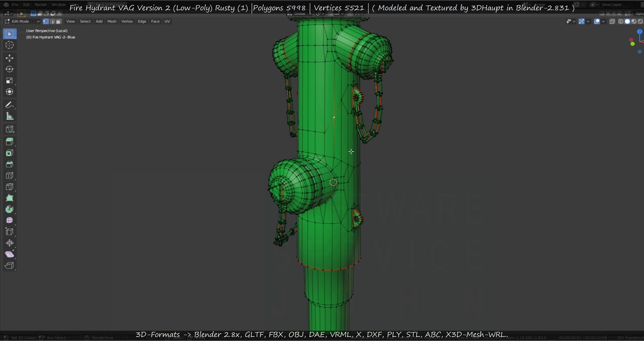Expand the gizmo options dropdown arrow
The image size is (644, 341).
pos(588,22)
